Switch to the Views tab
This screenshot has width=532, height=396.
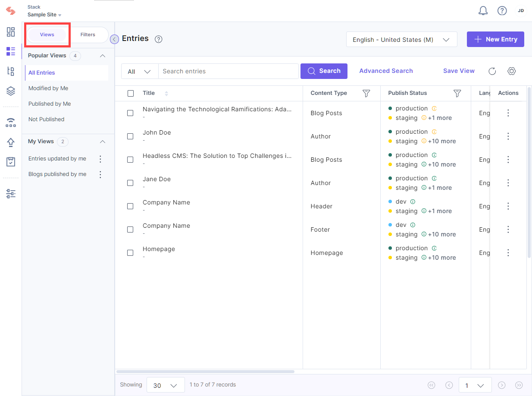pos(47,35)
